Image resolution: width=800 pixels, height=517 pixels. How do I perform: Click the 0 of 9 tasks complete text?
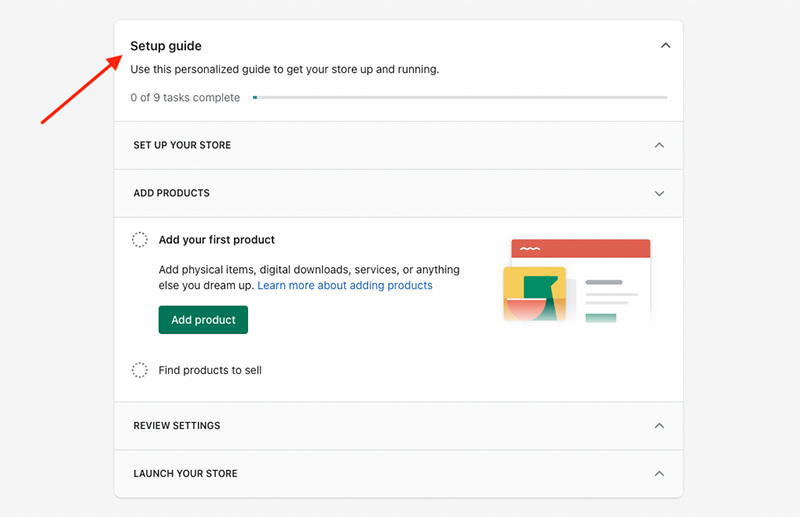point(185,97)
